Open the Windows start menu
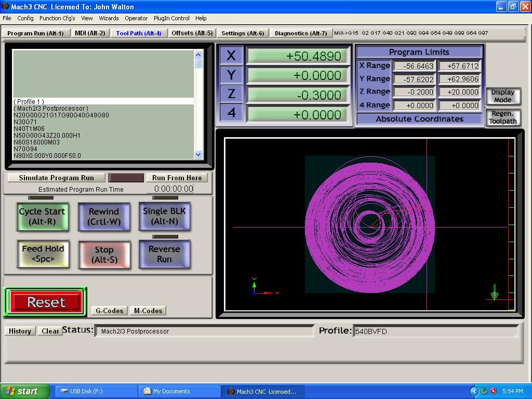 pos(25,392)
